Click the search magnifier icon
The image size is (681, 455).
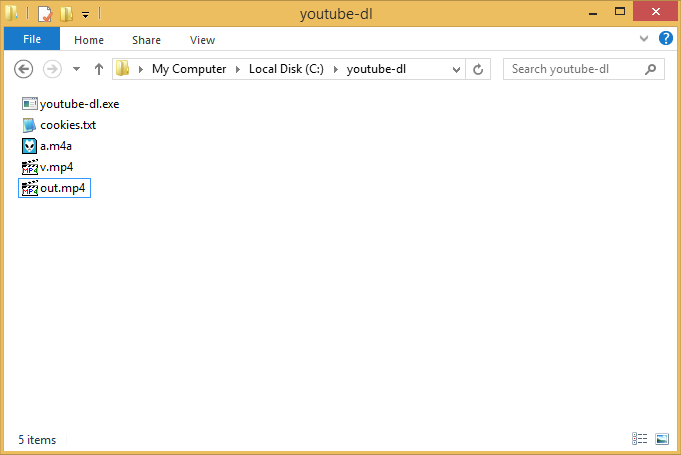pyautogui.click(x=650, y=69)
